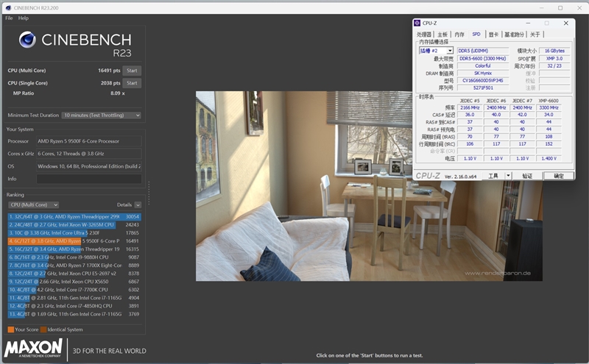The width and height of the screenshot is (589, 364).
Task: Click the MAXON logo at bottom left
Action: [35, 347]
